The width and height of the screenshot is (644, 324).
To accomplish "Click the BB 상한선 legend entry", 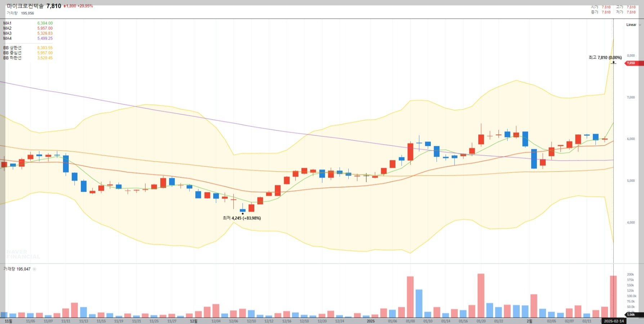I will pyautogui.click(x=28, y=48).
